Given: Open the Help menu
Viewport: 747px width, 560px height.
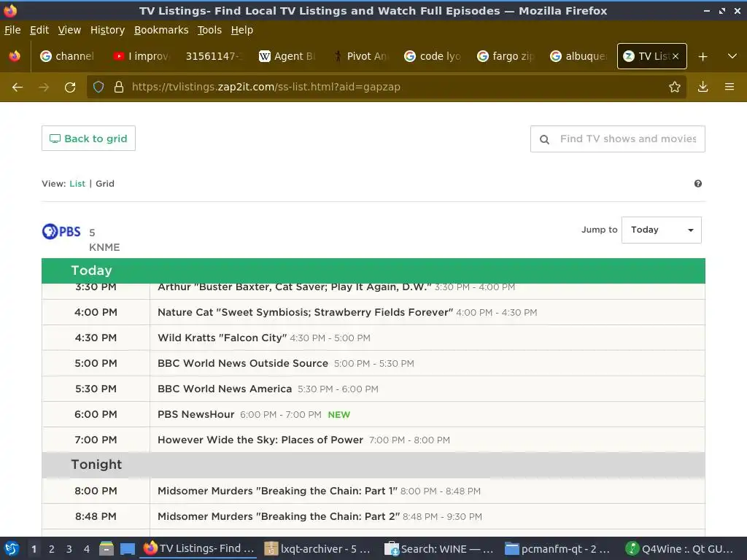Looking at the screenshot, I should 242,30.
